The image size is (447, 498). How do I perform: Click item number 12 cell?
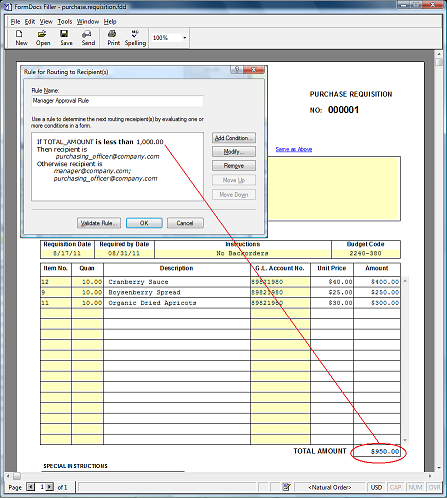(56, 282)
